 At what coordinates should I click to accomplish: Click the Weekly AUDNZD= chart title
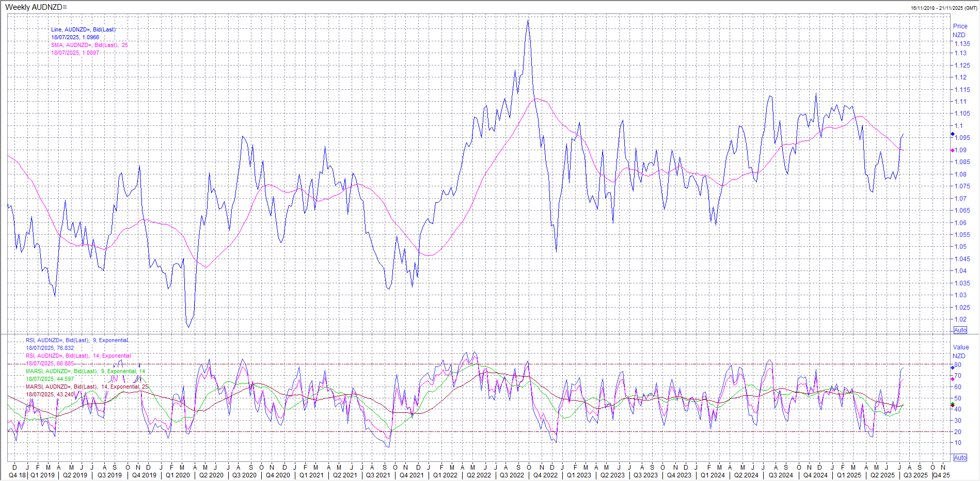tap(36, 7)
